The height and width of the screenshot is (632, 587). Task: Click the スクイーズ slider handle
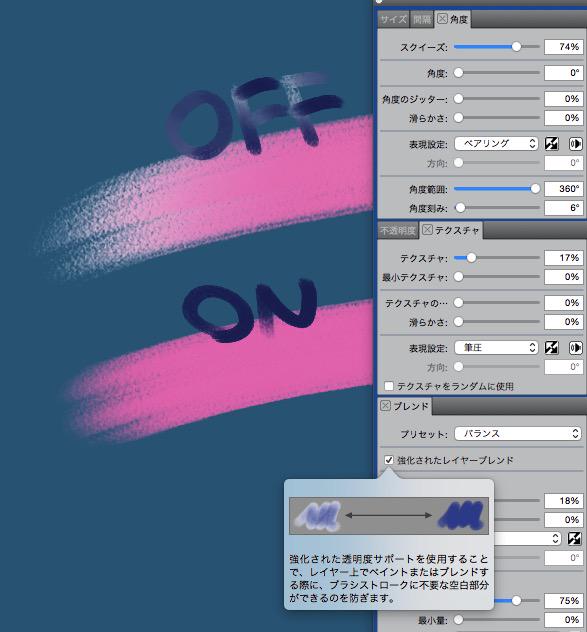click(x=516, y=47)
